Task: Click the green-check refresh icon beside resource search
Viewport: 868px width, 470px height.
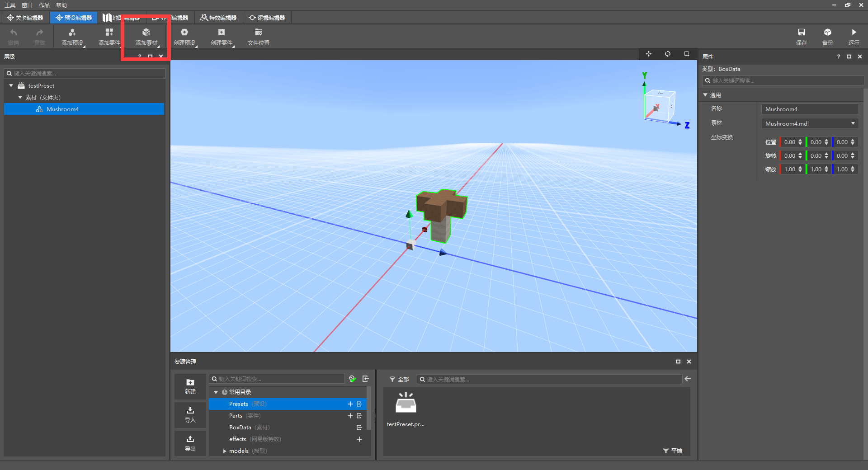Action: click(x=353, y=379)
